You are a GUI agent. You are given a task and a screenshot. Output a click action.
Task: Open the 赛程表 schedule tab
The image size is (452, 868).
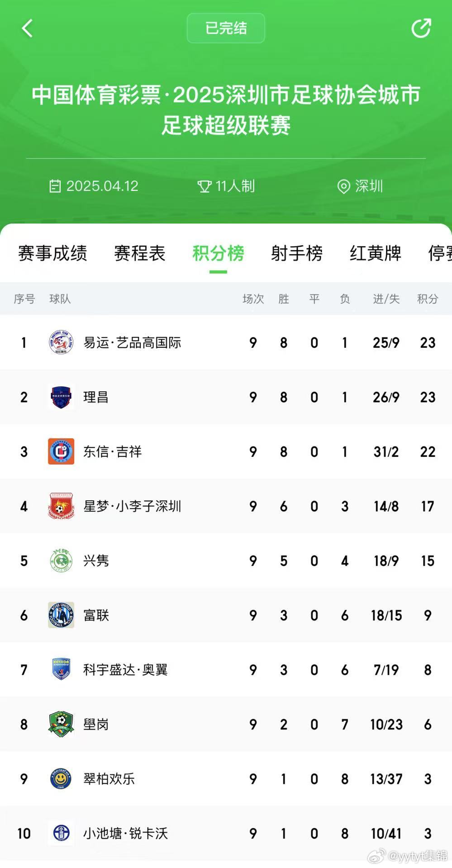(140, 253)
